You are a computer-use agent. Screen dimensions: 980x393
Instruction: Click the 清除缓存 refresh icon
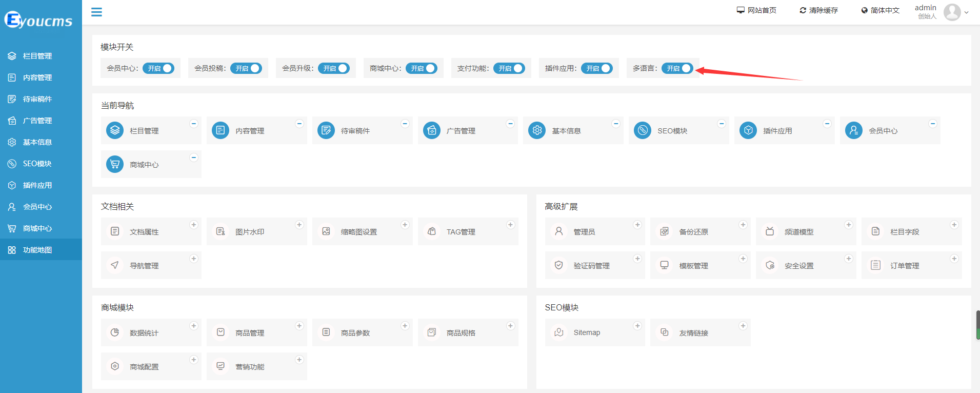pos(803,10)
